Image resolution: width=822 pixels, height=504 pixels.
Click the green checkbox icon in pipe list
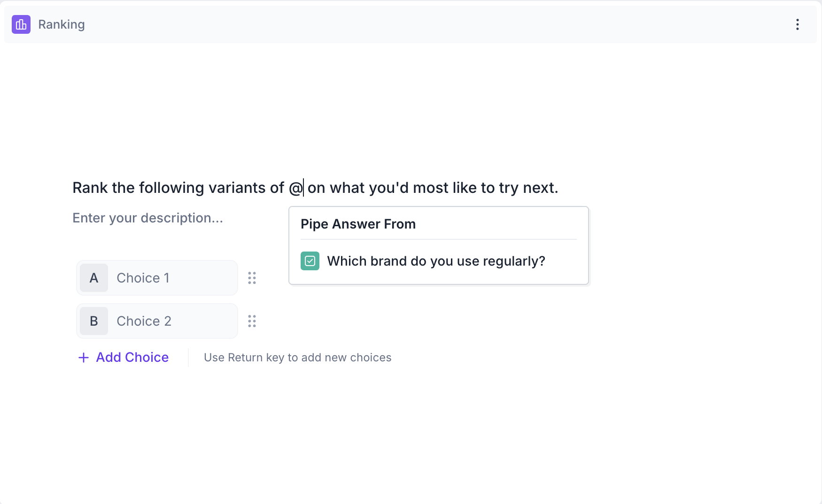(310, 261)
